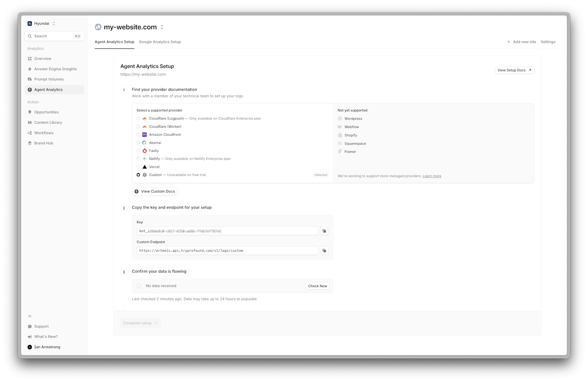The height and width of the screenshot is (382, 588).
Task: Select the Overview section in sidebar
Action: coord(42,58)
